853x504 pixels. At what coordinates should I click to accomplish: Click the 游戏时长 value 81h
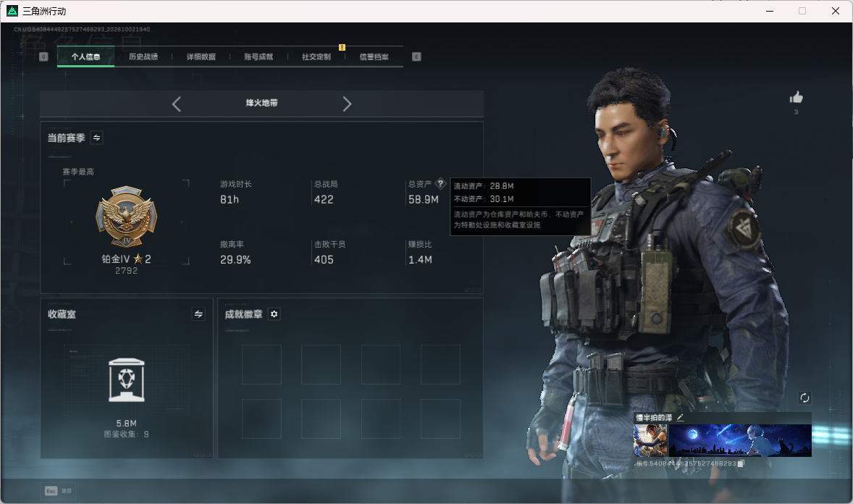[x=230, y=200]
